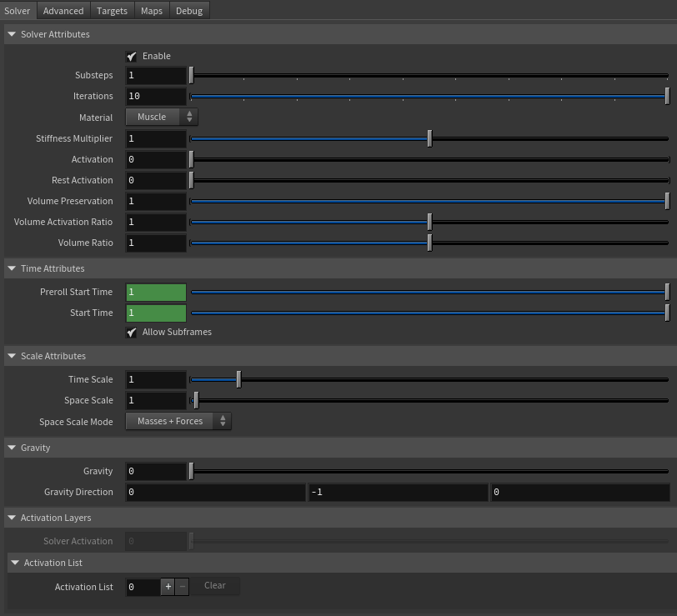677x616 pixels.
Task: Click the Space Scale value field
Action: click(x=156, y=401)
